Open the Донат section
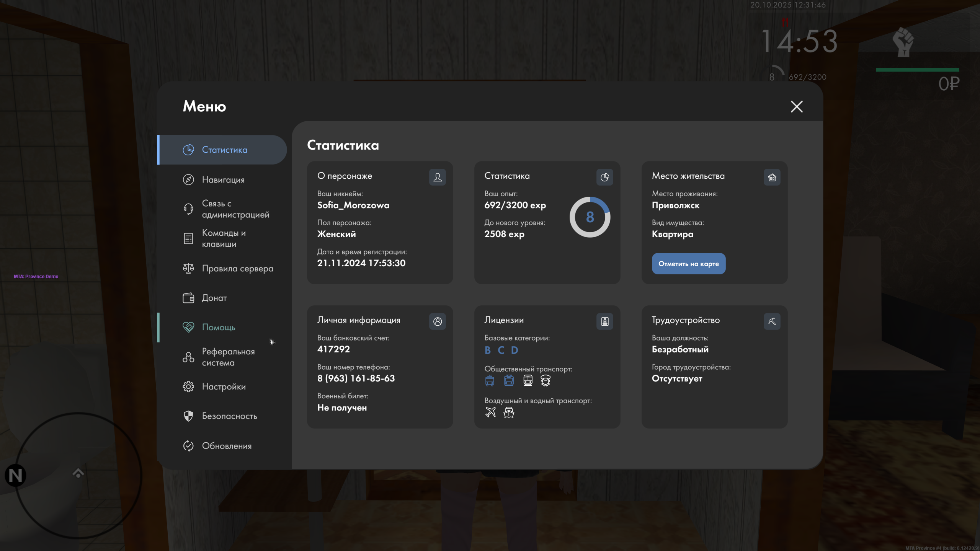This screenshot has width=980, height=551. 214,298
